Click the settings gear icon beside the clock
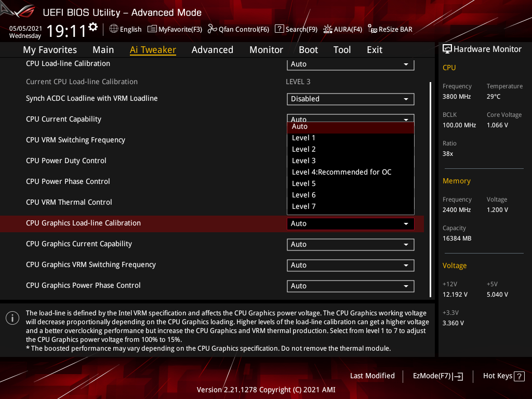532x399 pixels. 93,27
